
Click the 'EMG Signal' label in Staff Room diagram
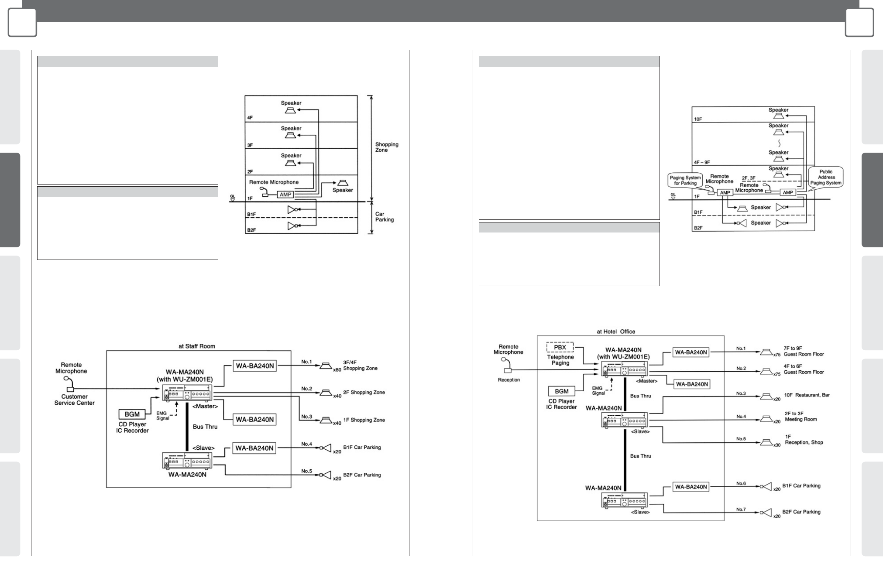coord(162,415)
